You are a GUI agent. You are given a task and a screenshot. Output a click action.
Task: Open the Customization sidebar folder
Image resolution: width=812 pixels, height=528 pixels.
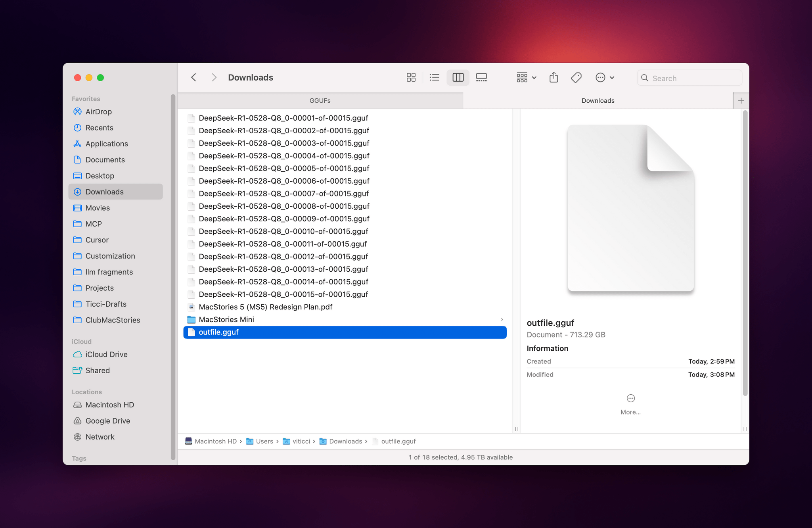click(x=115, y=256)
